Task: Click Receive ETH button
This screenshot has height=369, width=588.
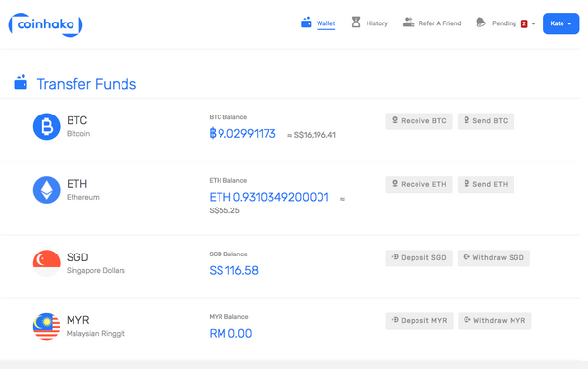Action: [x=418, y=185]
